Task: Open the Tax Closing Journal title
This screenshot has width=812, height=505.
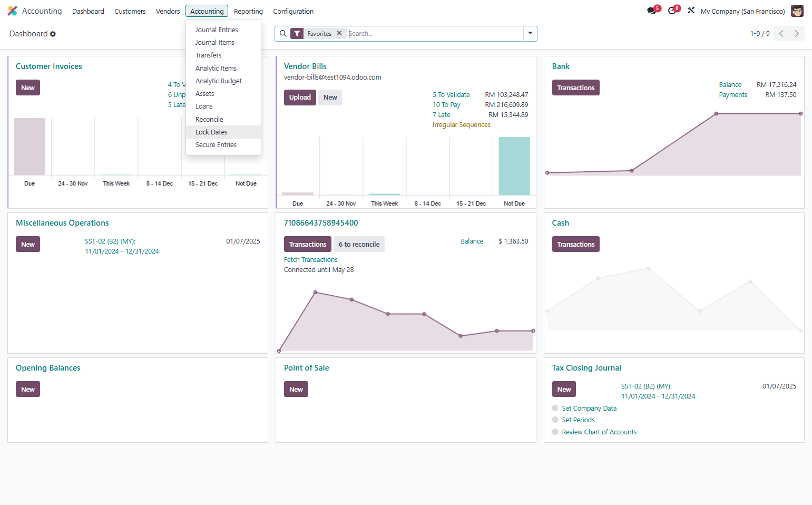Action: (586, 368)
